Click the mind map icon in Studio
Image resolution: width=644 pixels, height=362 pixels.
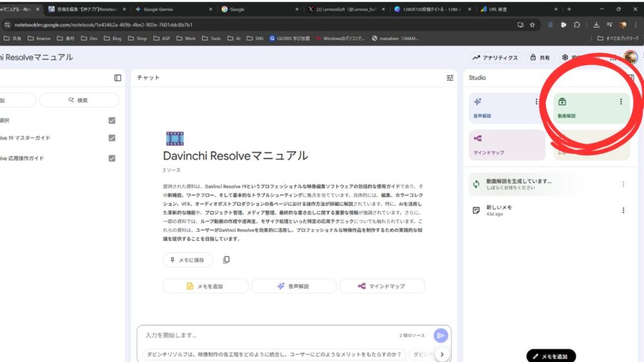pos(477,138)
